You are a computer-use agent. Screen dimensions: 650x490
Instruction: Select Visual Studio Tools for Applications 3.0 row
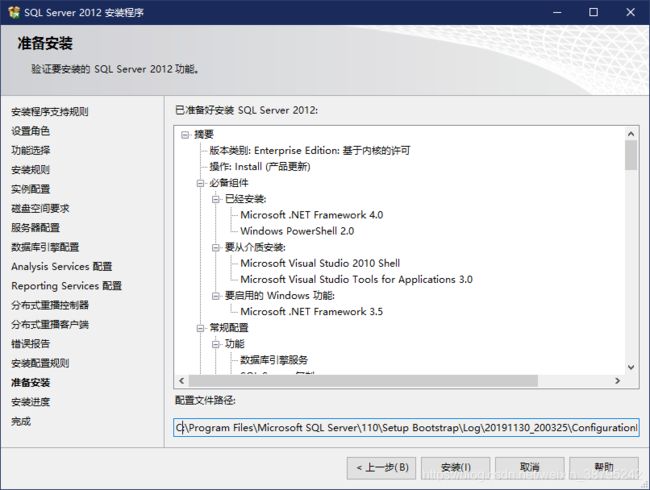357,279
